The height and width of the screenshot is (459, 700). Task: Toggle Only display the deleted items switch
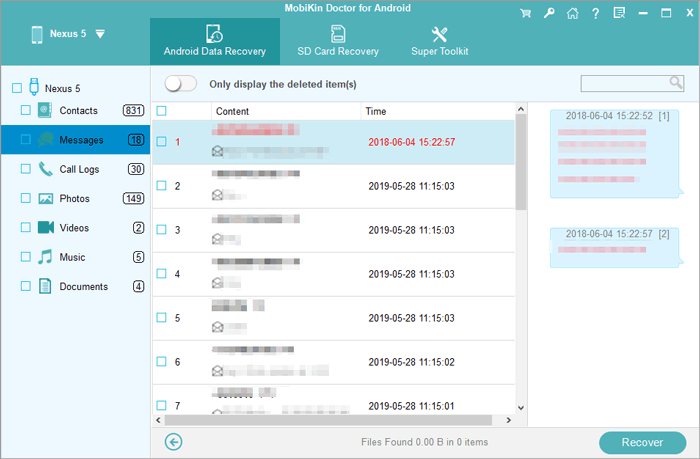180,84
